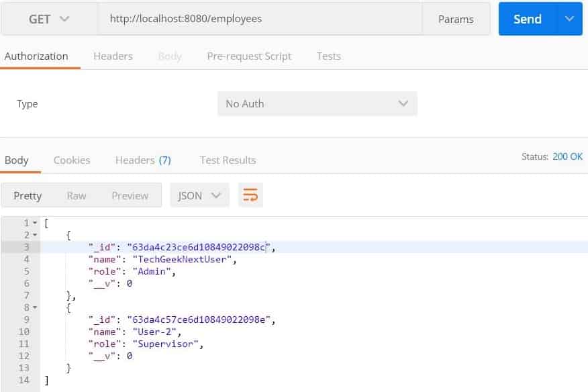Open the Tests tab
The image size is (588, 392).
(328, 56)
